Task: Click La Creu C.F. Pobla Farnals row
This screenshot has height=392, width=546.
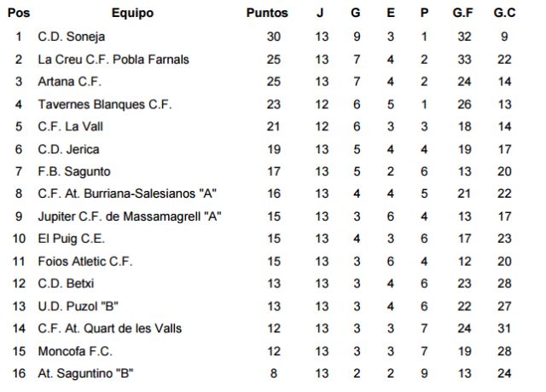Action: [113, 60]
